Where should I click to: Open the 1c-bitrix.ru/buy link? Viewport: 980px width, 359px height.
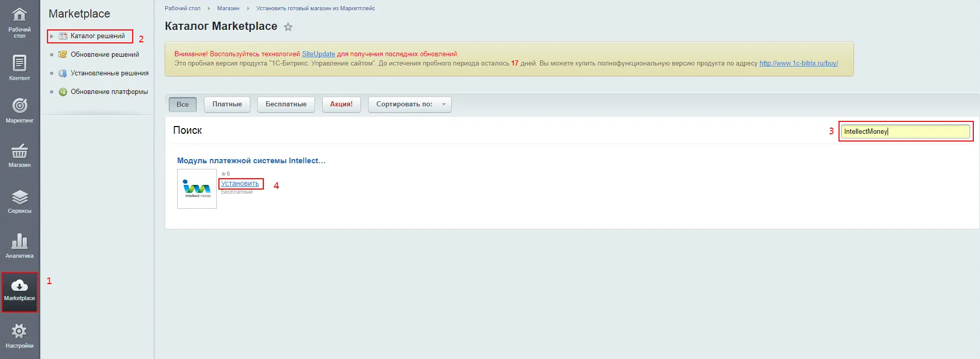[x=799, y=64]
